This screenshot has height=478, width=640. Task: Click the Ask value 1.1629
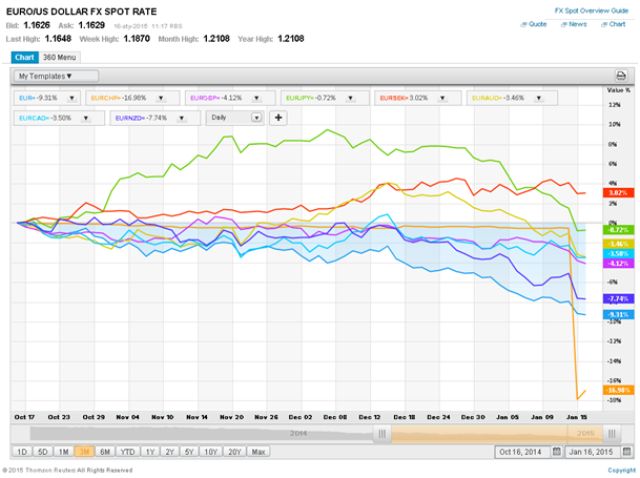point(91,25)
